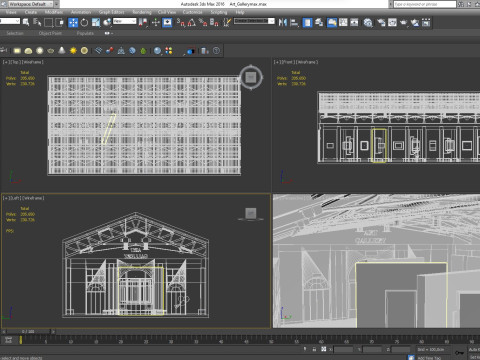Open the Civil View menu
This screenshot has width=480, height=360.
click(167, 12)
